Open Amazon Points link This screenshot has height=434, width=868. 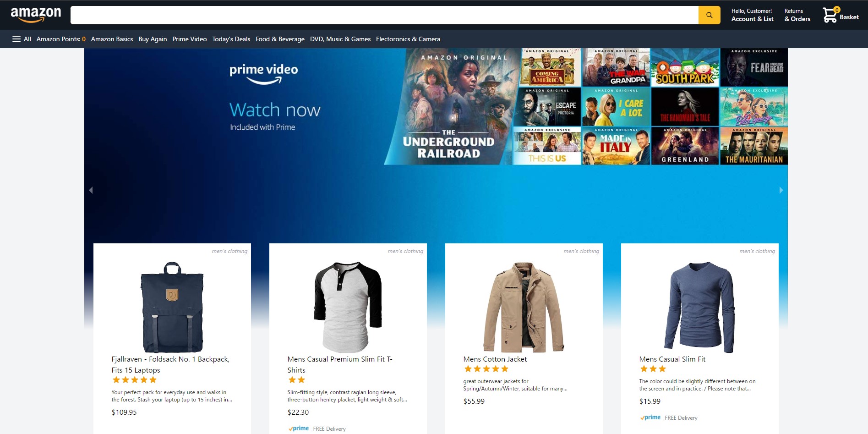(x=61, y=39)
